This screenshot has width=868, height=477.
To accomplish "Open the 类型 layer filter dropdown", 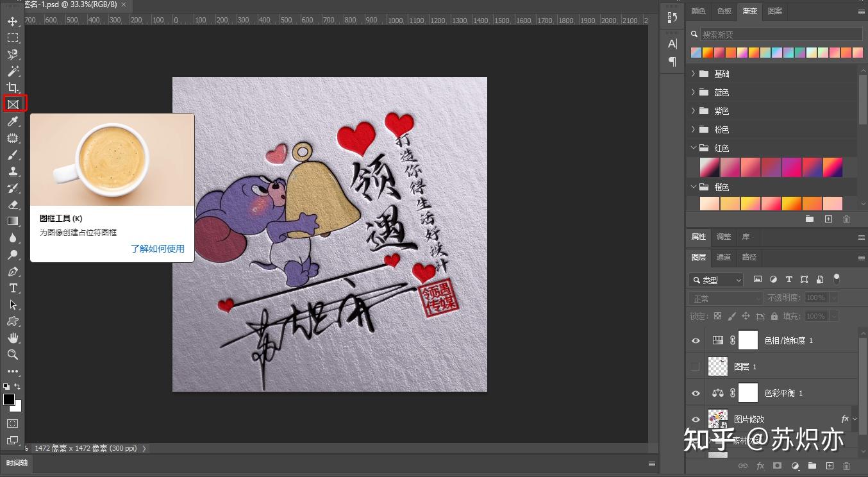I will coord(716,280).
